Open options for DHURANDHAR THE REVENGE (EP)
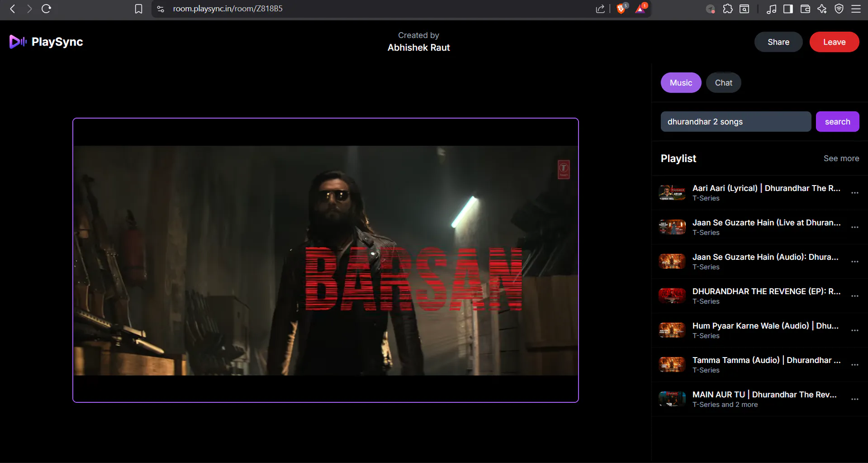 (x=854, y=296)
